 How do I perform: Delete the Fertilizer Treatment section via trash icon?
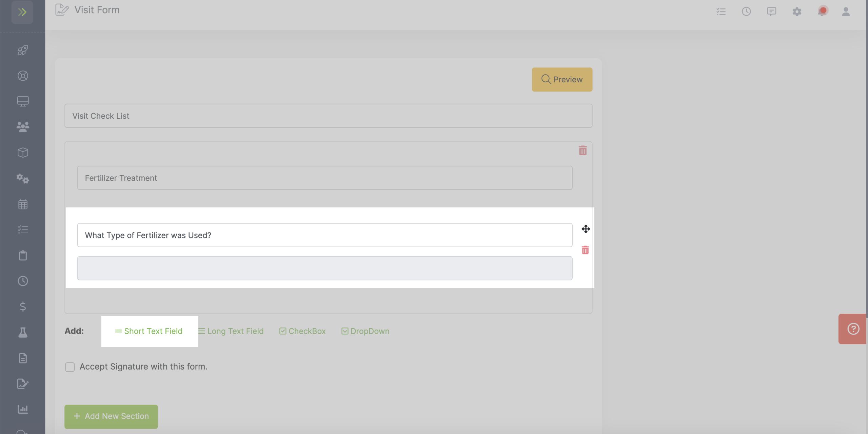tap(583, 151)
